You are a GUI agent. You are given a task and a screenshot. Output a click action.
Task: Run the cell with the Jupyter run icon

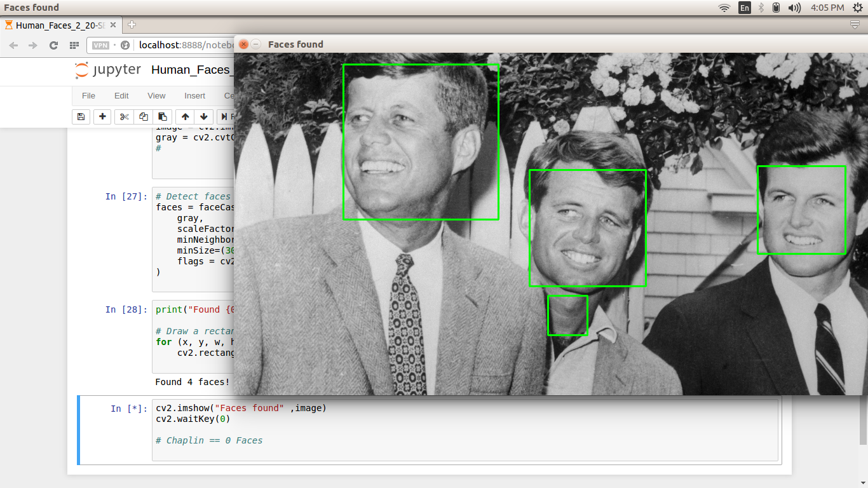point(226,117)
